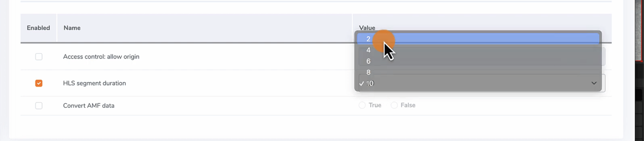Click the Value column header
Screen dimensions: 644x141
pyautogui.click(x=367, y=28)
